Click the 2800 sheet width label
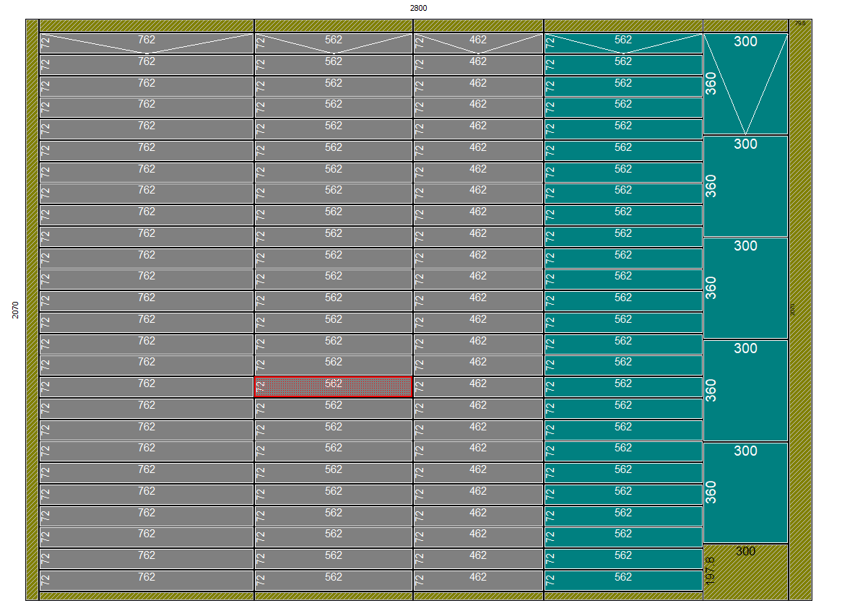 point(418,8)
